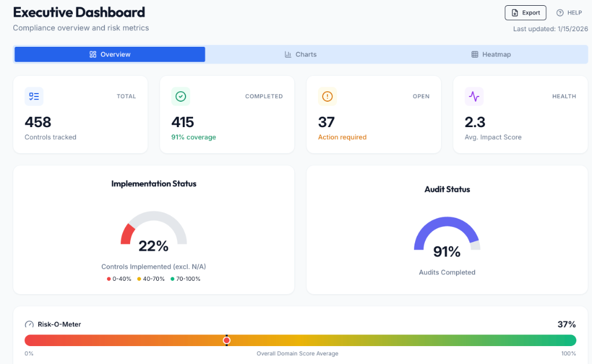Click the Risk-O-Meter gauge icon
Screen dimensions: 592x364
point(29,324)
